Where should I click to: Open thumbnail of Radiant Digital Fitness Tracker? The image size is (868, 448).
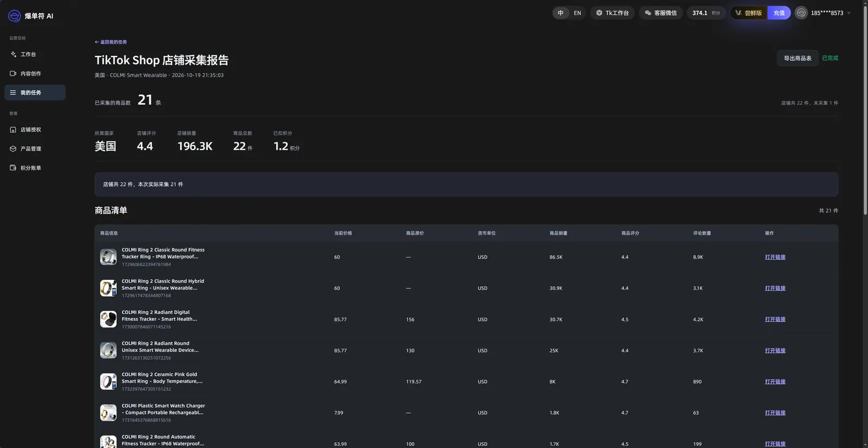[x=108, y=319]
